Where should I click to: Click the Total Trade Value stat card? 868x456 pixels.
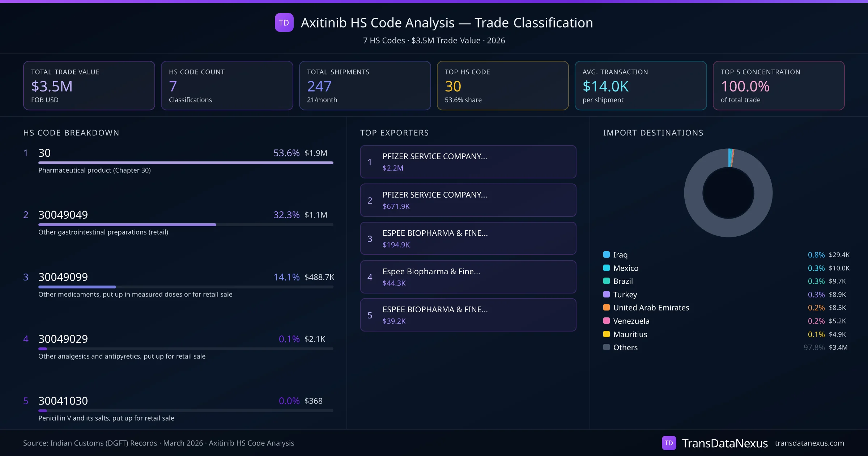[x=89, y=85]
